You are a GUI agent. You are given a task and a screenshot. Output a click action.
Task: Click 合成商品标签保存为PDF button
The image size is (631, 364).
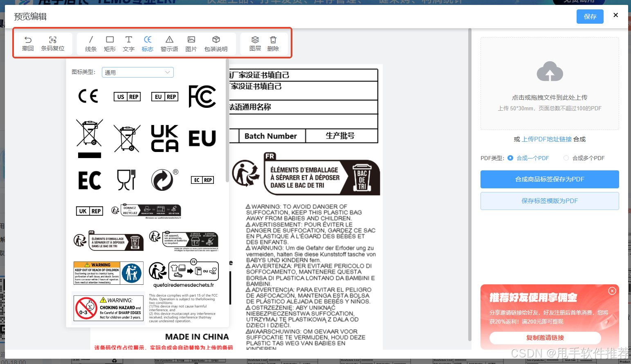click(550, 179)
